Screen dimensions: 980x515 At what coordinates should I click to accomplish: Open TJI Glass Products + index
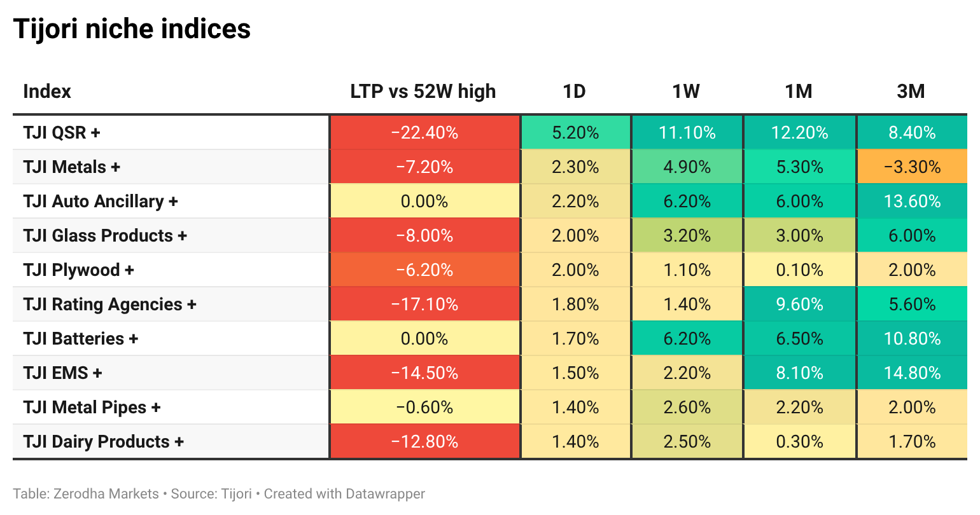105,236
